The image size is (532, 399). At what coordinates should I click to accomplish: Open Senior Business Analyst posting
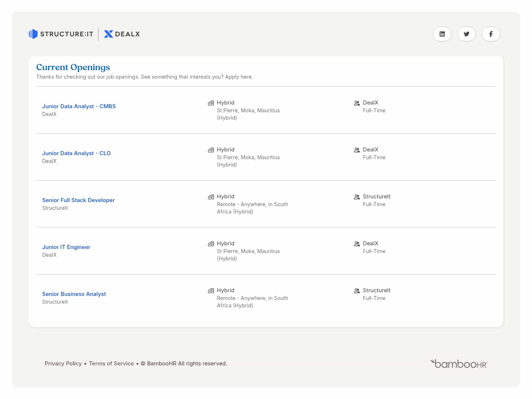[74, 294]
